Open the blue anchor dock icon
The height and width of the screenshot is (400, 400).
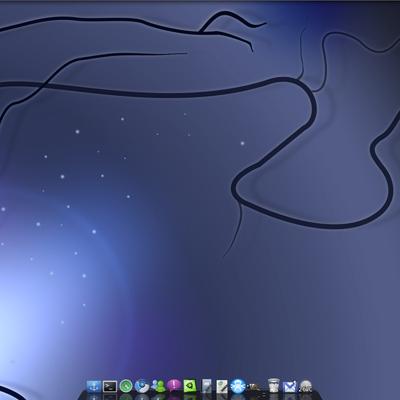pos(93,386)
